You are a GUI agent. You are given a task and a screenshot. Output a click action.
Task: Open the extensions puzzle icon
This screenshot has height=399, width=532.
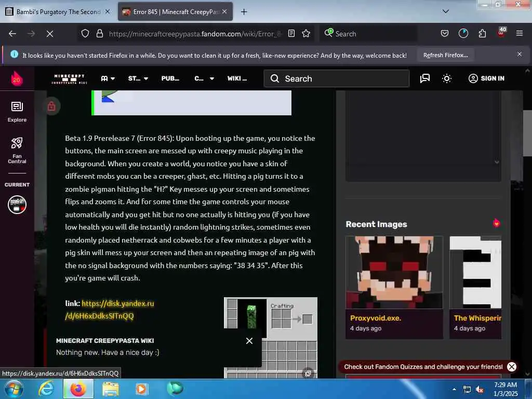coord(482,33)
